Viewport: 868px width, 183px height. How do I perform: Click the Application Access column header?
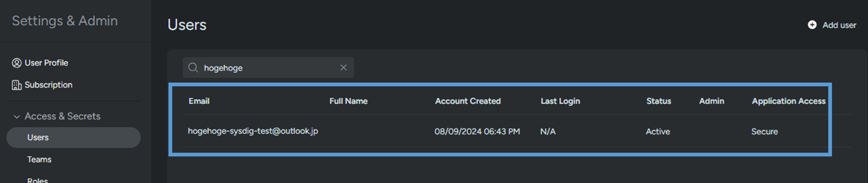pos(788,101)
